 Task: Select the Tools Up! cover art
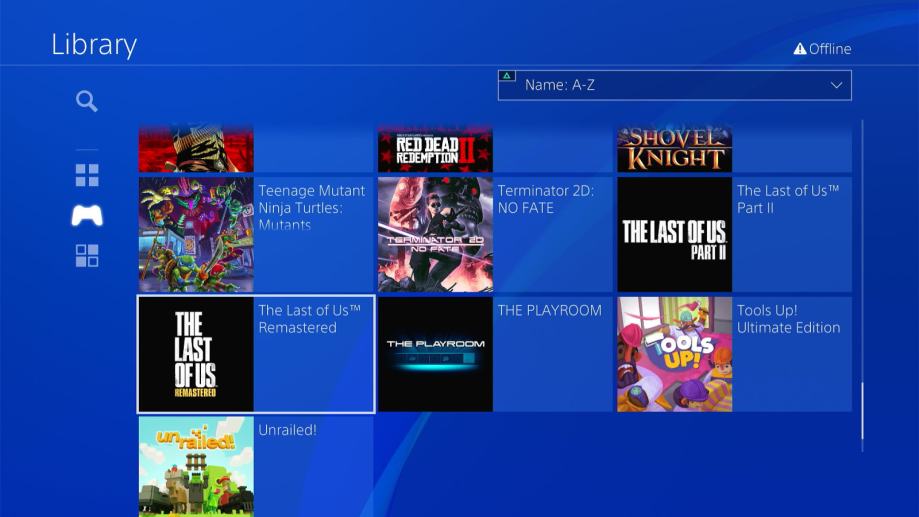click(x=675, y=354)
